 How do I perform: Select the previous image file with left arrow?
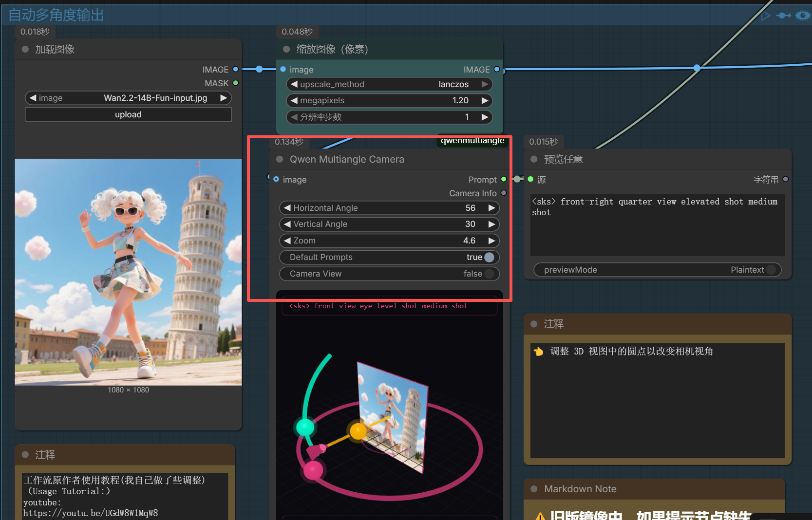coord(33,98)
